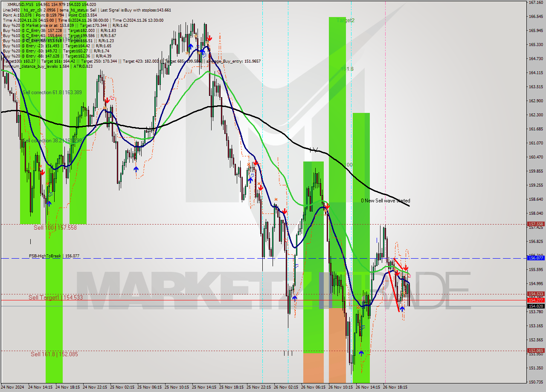Screen dimensions: 546x392
Task: Click the '26 Nov 14:15' time axis label
Action: pos(368,388)
